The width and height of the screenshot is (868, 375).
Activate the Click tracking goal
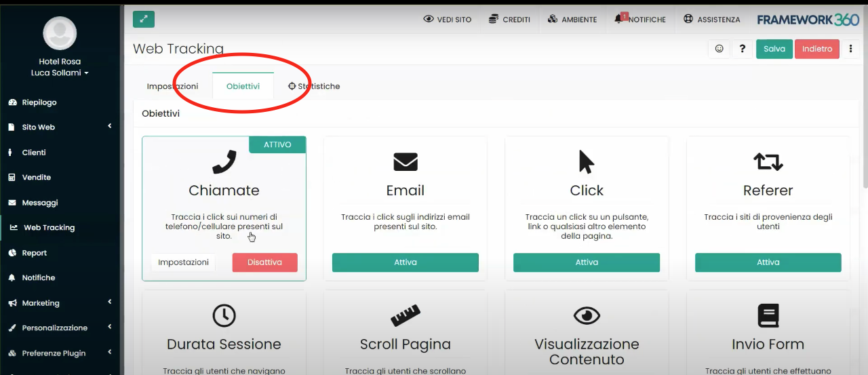587,262
